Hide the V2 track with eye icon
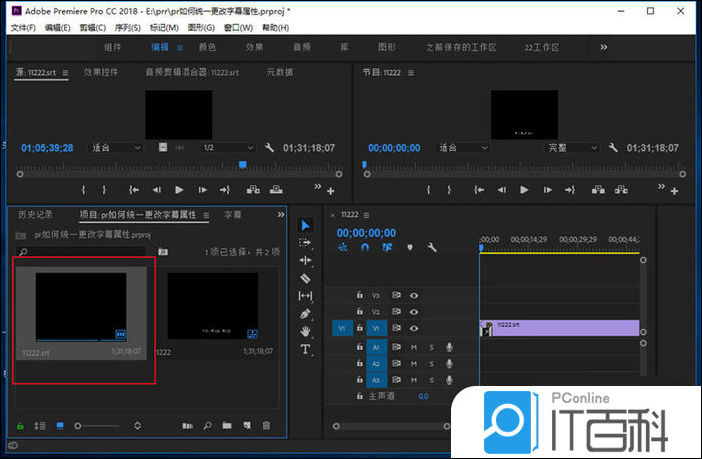This screenshot has width=702, height=459. (414, 312)
